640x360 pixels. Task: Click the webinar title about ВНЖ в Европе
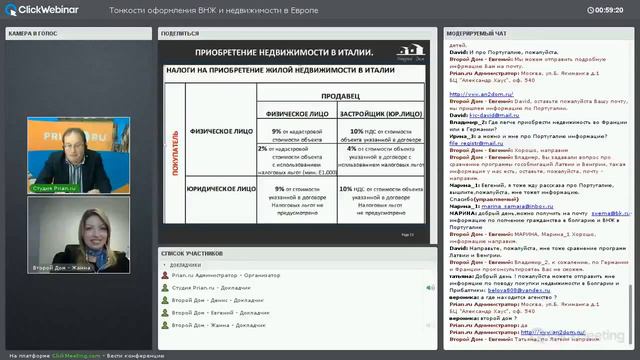coord(213,11)
